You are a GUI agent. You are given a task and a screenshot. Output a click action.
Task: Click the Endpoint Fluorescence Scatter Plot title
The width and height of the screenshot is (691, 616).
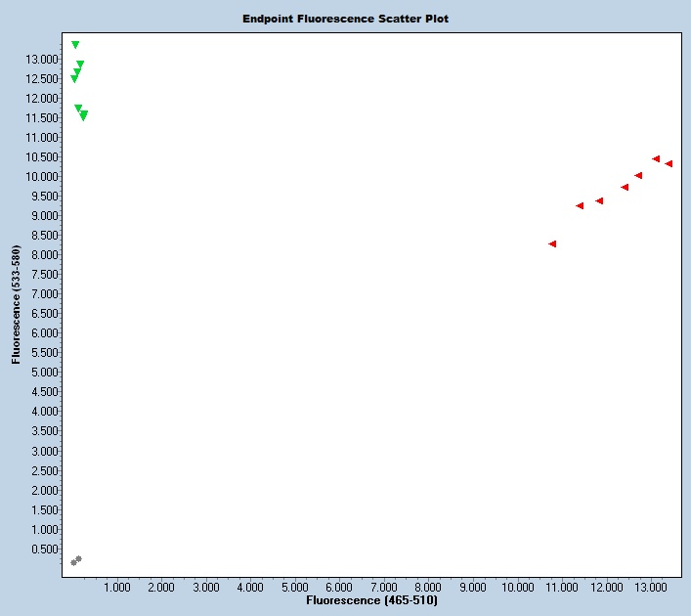[346, 19]
